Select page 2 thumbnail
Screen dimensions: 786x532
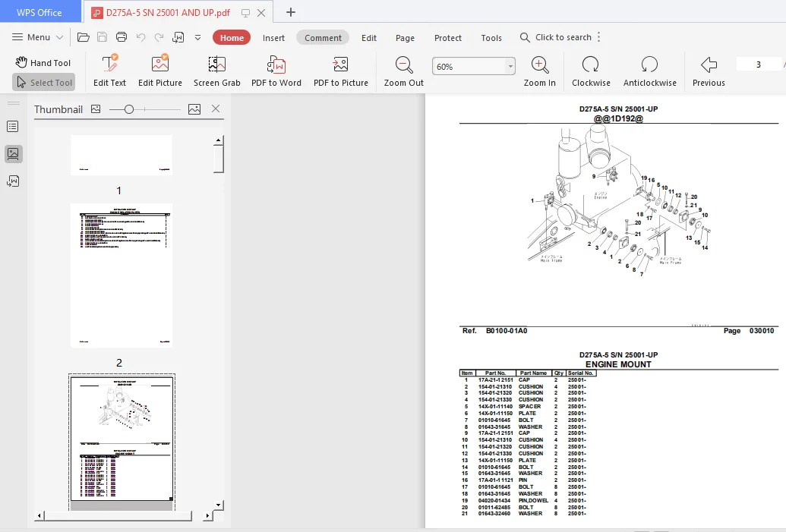coord(122,275)
